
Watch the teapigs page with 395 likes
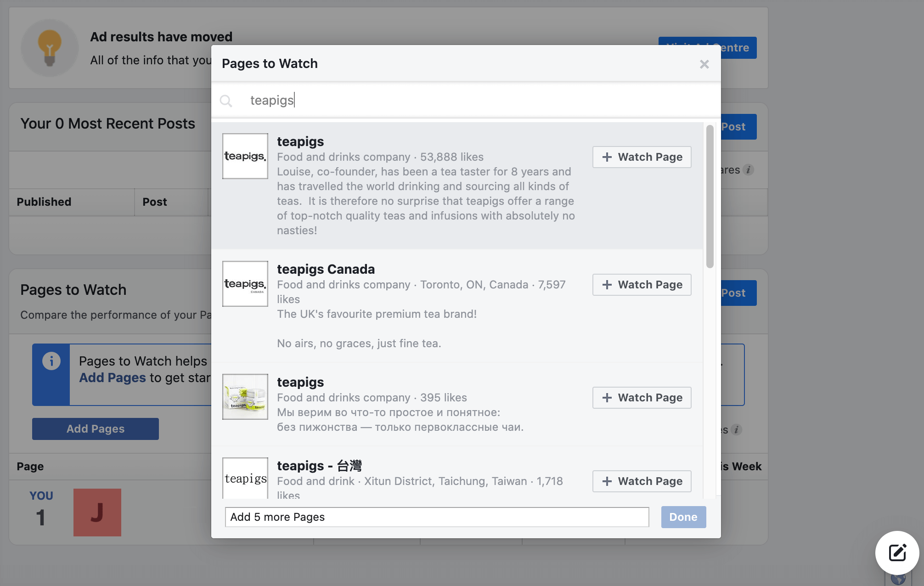tap(642, 398)
